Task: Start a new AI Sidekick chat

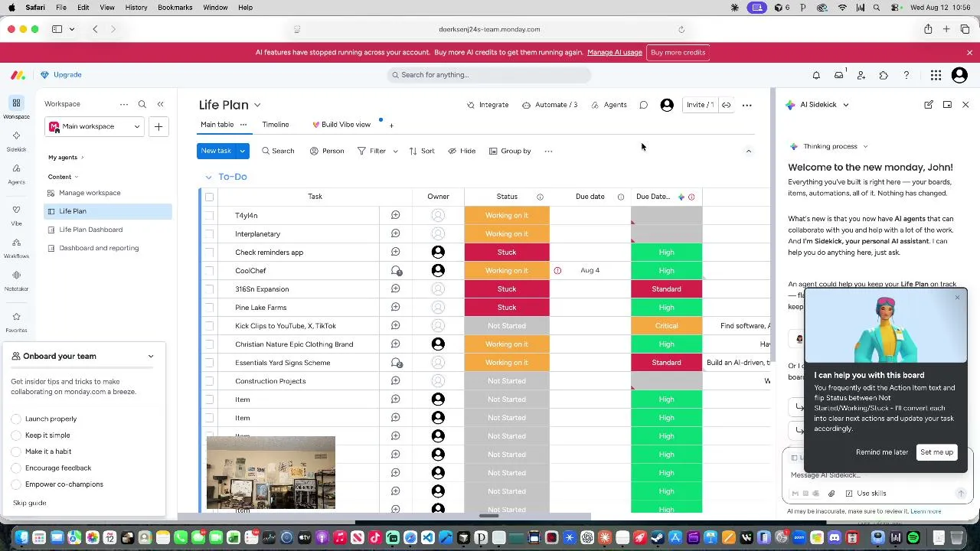Action: pos(929,105)
